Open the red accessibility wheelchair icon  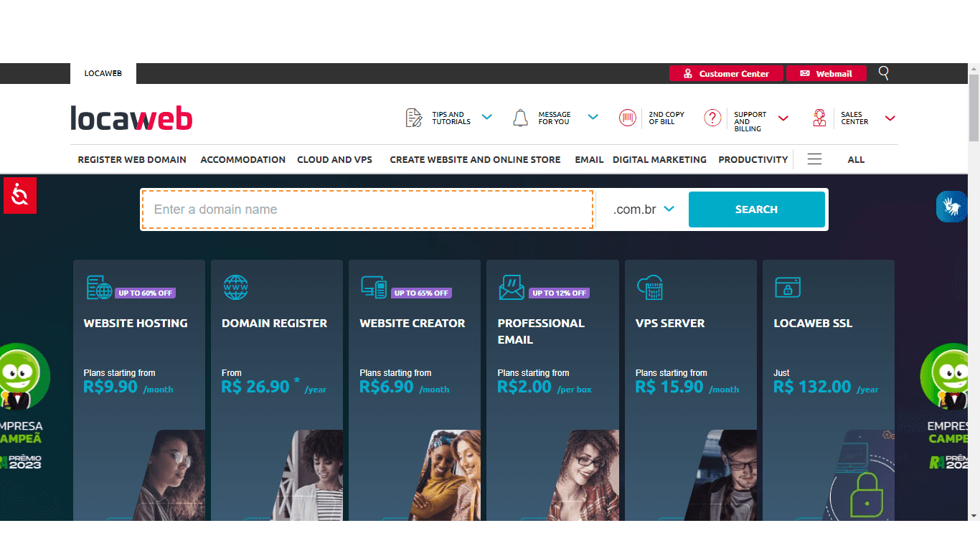[x=20, y=195]
